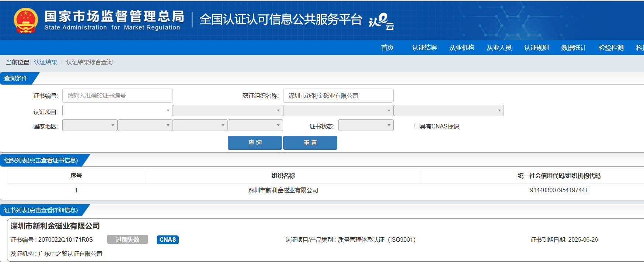Image resolution: width=644 pixels, height=262 pixels.
Task: Click the 重置 reset button
Action: tap(310, 143)
